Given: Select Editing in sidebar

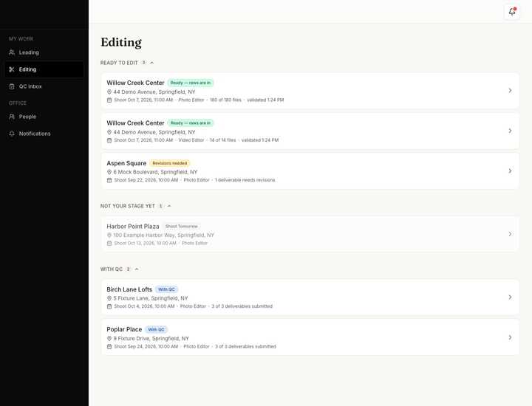Looking at the screenshot, I should point(44,69).
